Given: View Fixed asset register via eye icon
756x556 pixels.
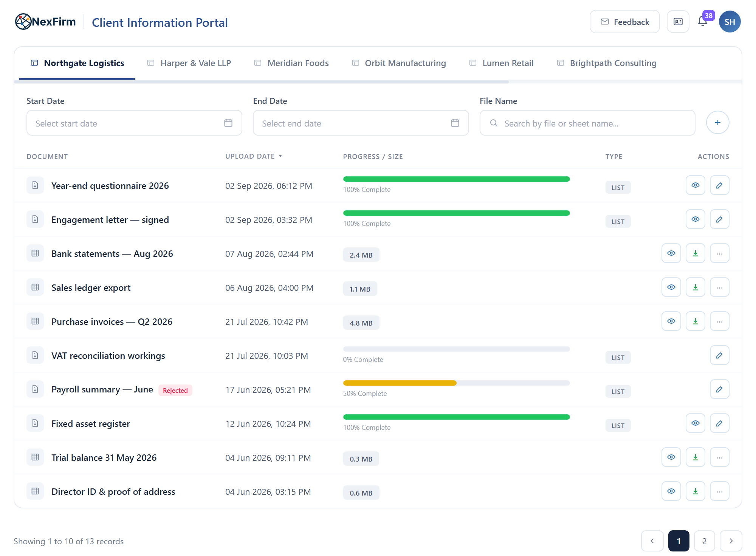Looking at the screenshot, I should (696, 423).
